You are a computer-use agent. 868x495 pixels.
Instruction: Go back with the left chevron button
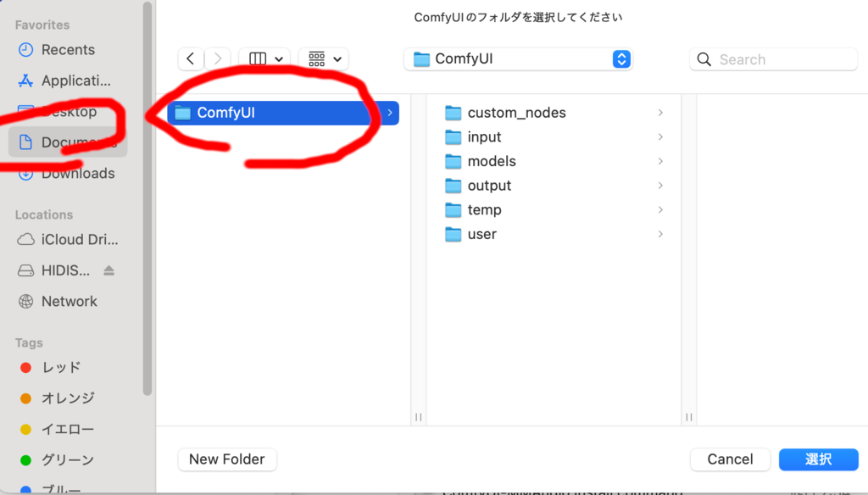(x=191, y=58)
